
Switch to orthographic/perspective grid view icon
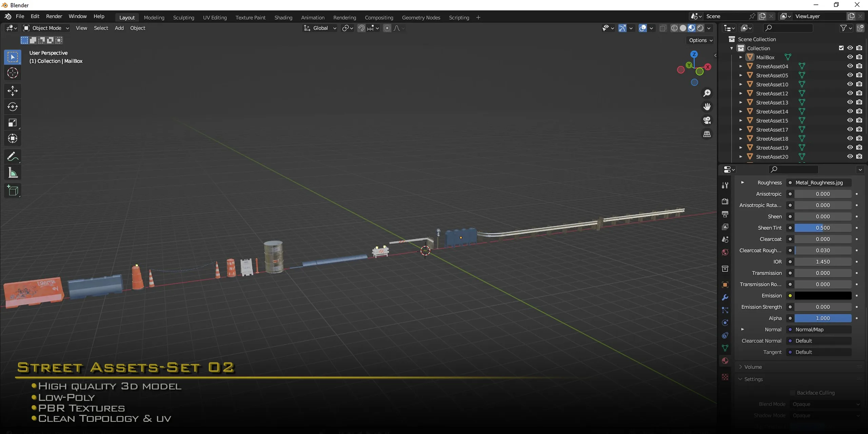[707, 134]
